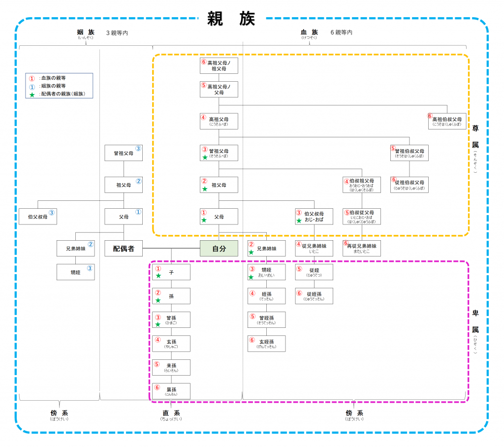This screenshot has width=504, height=447.
Task: Click the blue circled 3 on 伯父叔母
Action: click(x=51, y=213)
